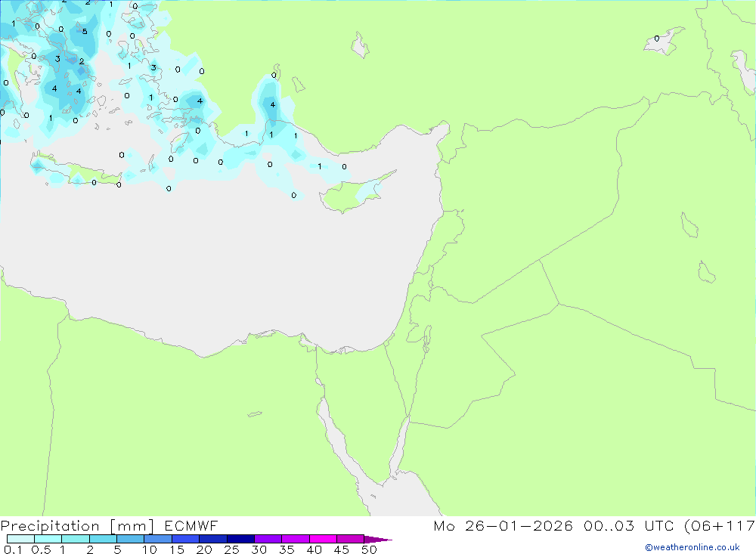This screenshot has height=554, width=756.
Task: Select the 10–15 mm blue legend swatch
Action: 158,539
